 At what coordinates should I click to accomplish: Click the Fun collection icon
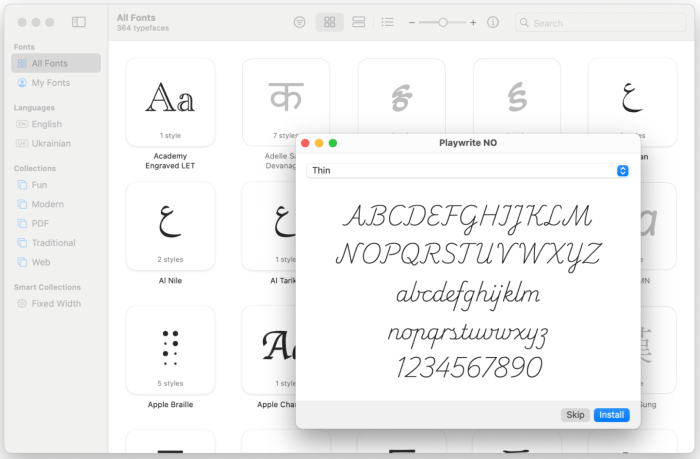point(22,185)
